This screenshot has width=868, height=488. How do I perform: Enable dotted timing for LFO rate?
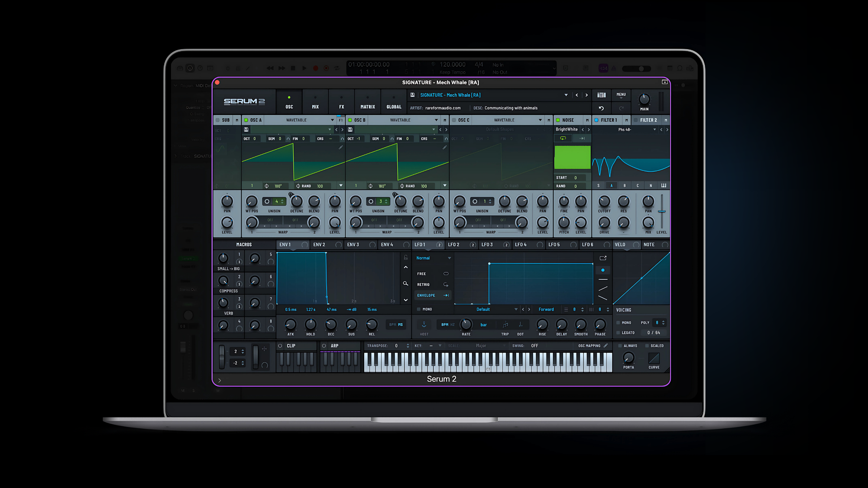[520, 325]
